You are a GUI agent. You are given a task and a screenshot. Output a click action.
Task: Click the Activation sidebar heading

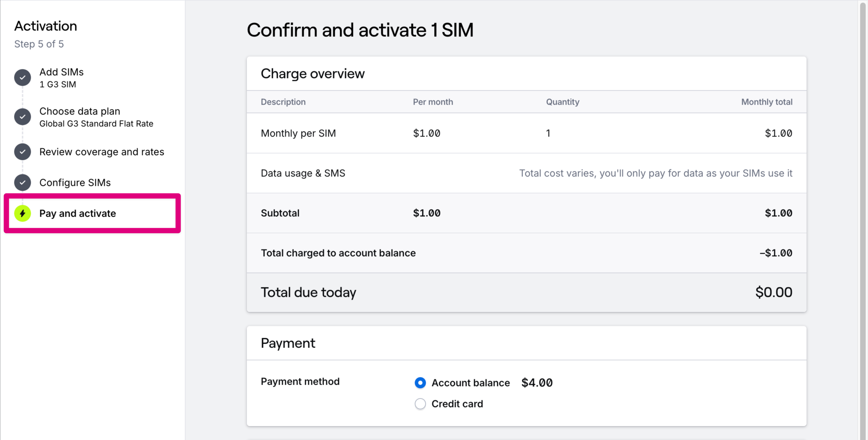45,26
